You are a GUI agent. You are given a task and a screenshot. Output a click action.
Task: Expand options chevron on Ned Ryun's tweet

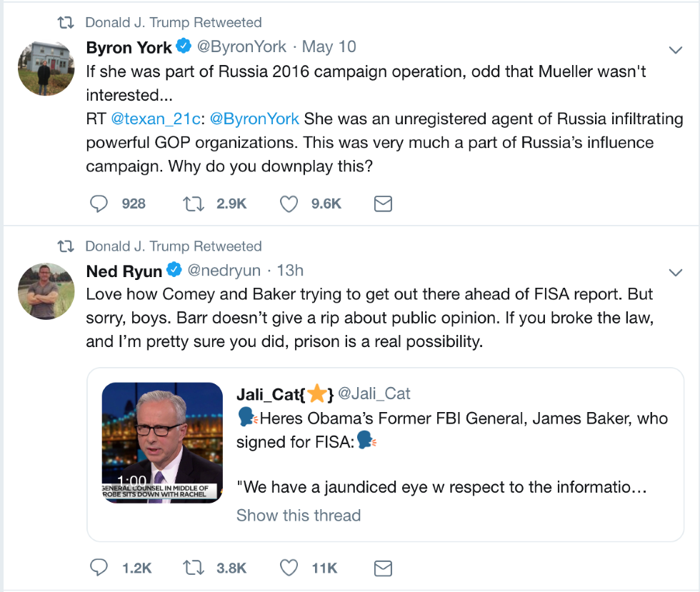click(x=675, y=272)
